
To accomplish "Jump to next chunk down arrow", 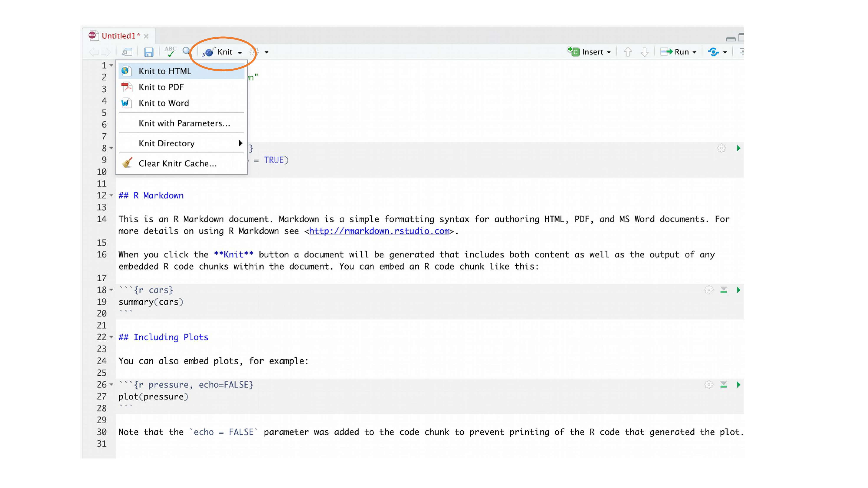I will [644, 52].
